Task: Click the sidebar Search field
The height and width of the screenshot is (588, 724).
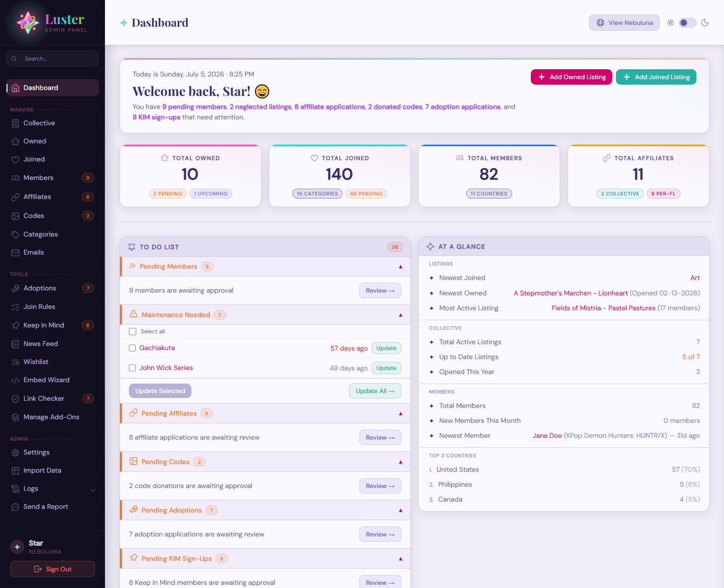Action: click(52, 59)
